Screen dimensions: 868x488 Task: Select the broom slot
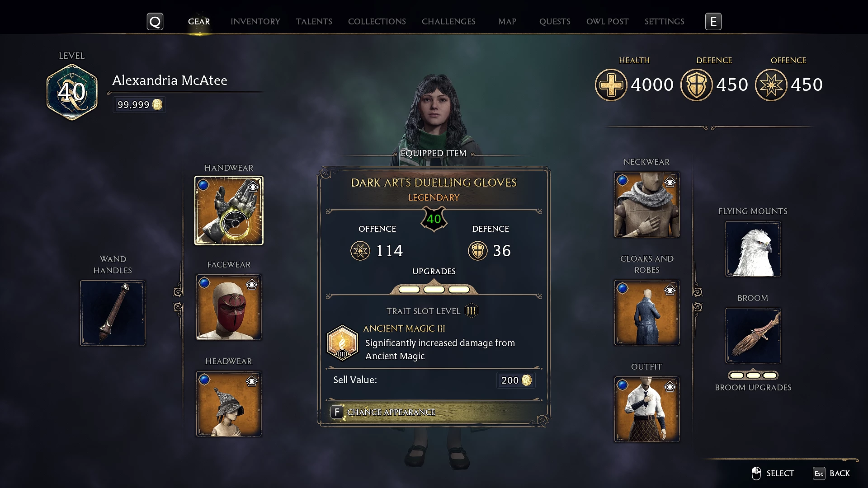tap(753, 336)
